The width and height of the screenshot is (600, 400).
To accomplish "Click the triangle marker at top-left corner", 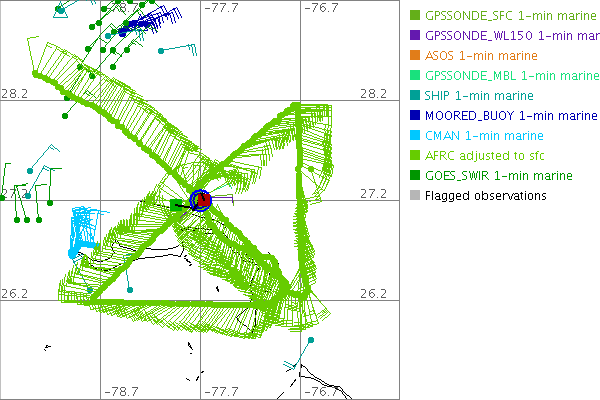I will (x=59, y=10).
